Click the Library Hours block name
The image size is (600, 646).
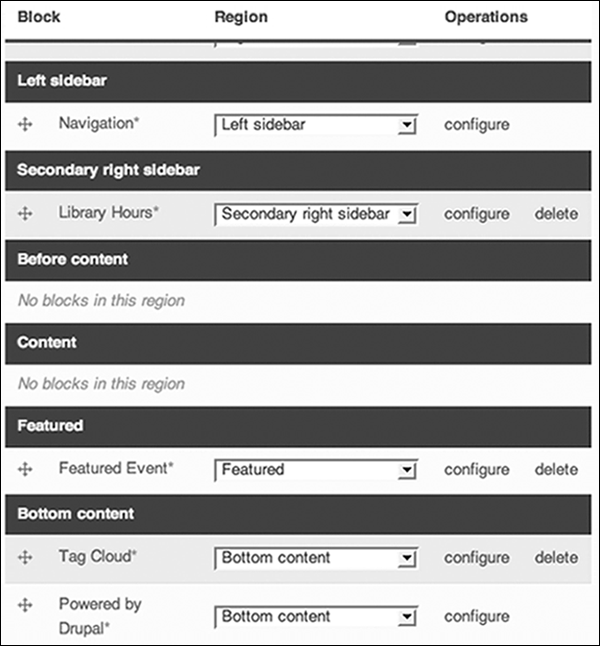(x=108, y=214)
